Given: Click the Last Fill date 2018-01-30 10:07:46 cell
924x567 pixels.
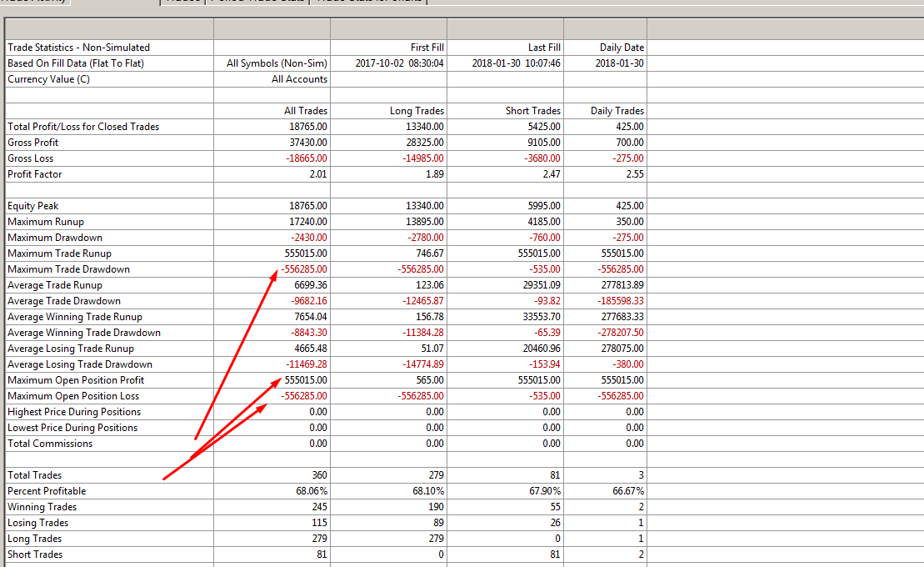Looking at the screenshot, I should (x=516, y=63).
